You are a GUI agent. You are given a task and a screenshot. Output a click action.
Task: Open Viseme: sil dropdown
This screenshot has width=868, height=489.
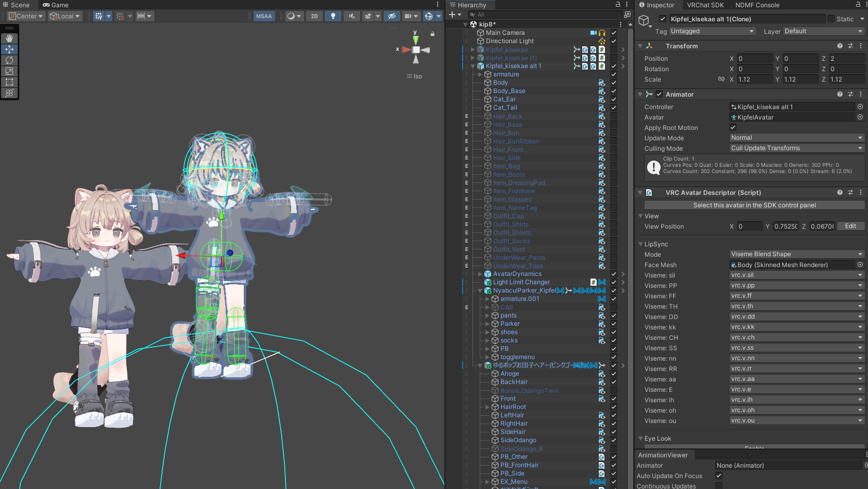797,275
